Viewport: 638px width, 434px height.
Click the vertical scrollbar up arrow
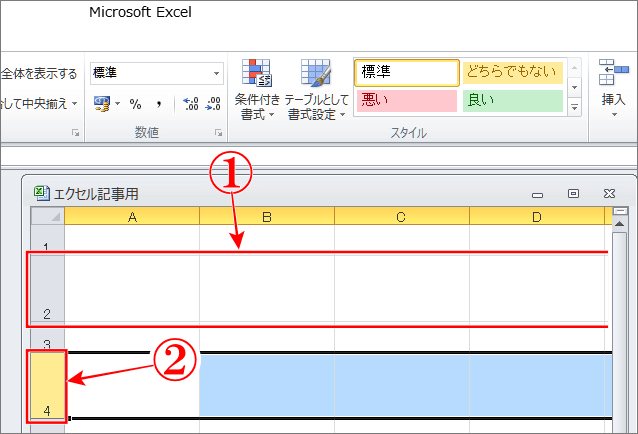click(619, 224)
